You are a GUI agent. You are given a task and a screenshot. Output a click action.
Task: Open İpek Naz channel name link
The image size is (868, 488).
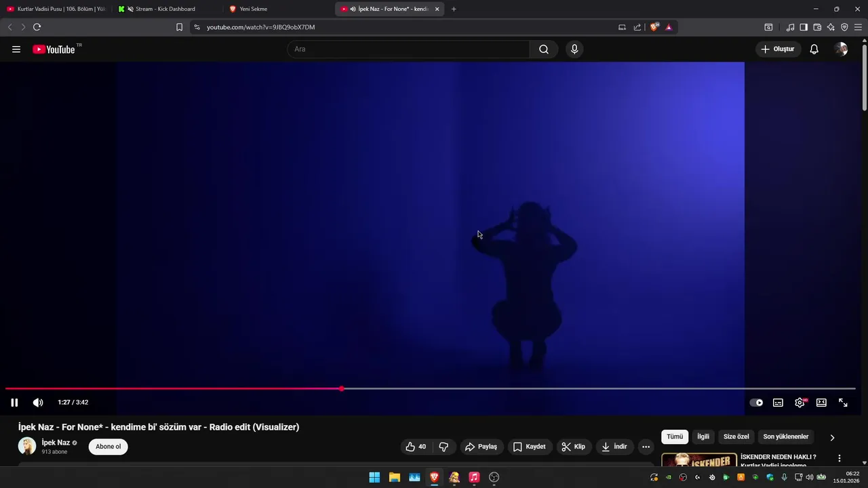coord(56,443)
